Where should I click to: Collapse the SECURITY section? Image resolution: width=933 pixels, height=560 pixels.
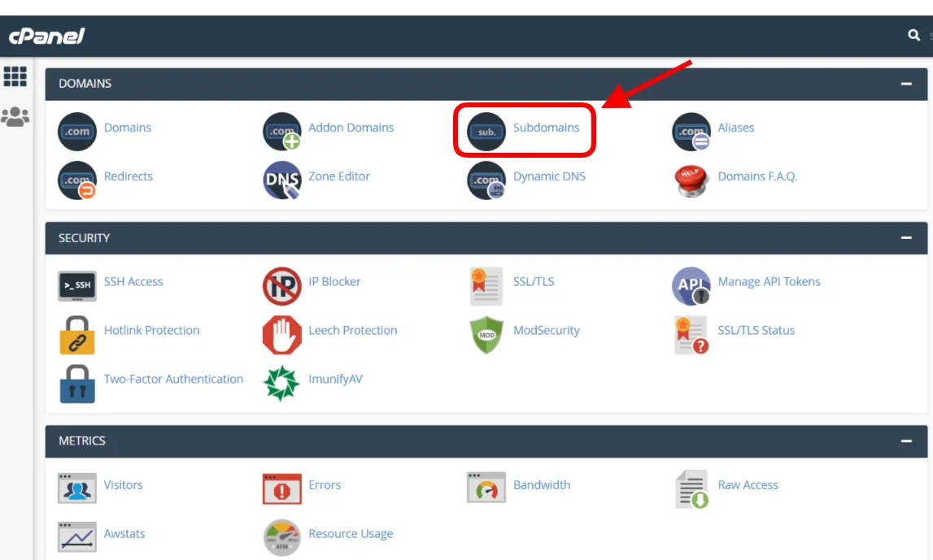coord(906,238)
